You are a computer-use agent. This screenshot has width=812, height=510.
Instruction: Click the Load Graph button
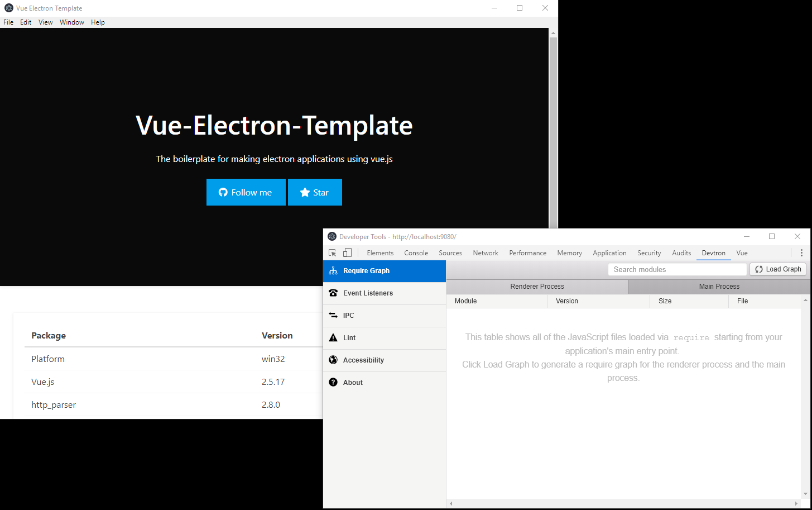pyautogui.click(x=778, y=269)
